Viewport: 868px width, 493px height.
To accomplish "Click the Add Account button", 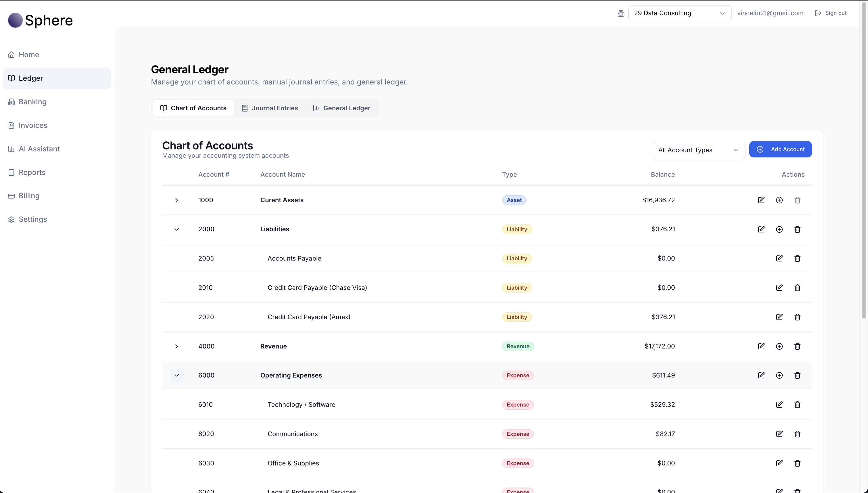I will click(780, 149).
